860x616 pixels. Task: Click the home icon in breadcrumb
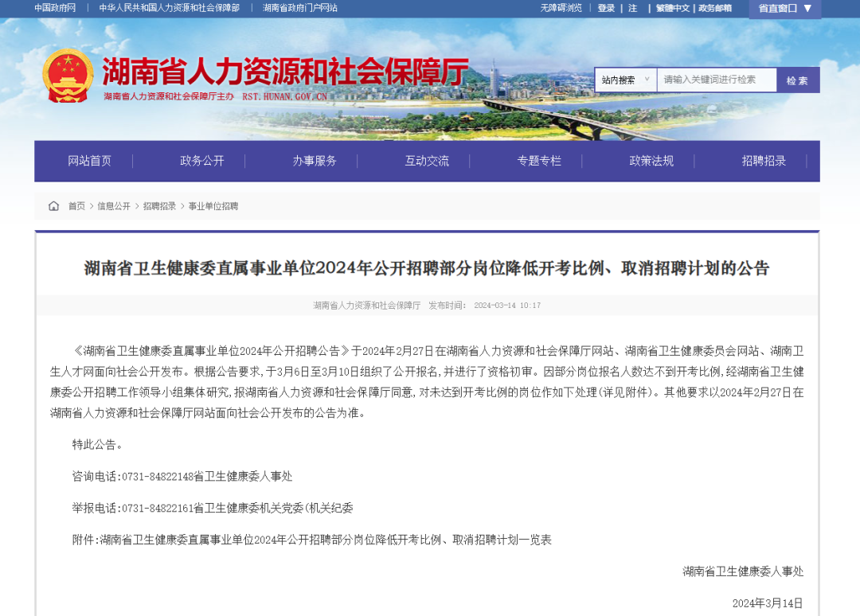pos(53,206)
